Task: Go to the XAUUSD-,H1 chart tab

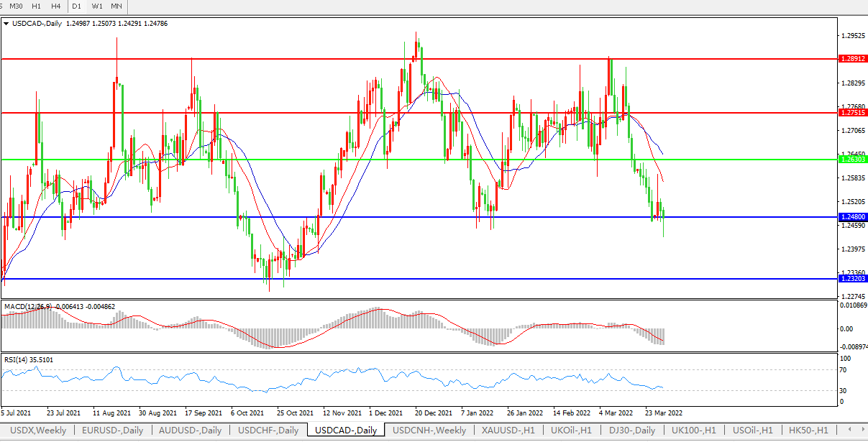Action: pos(508,430)
